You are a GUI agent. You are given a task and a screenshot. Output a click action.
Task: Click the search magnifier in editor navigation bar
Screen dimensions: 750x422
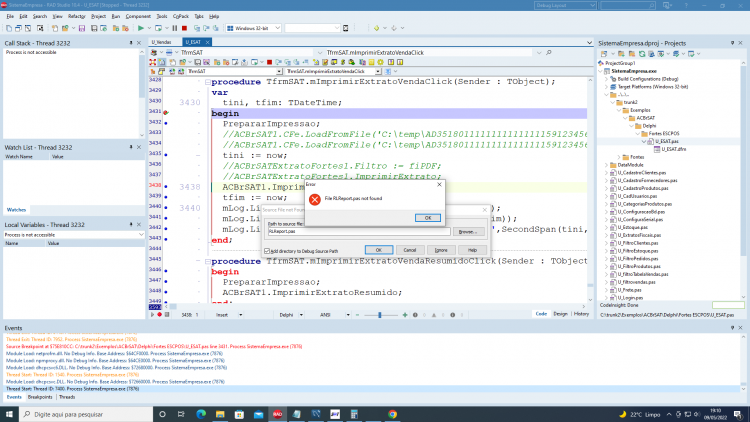pos(549,53)
